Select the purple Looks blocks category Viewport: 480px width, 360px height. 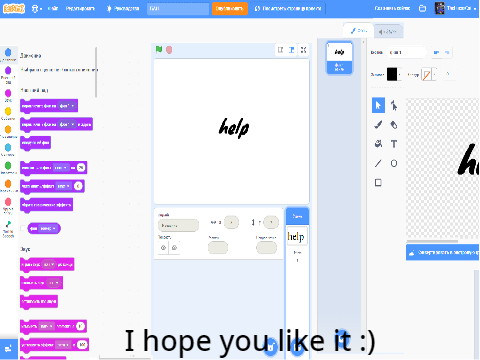coord(8,75)
